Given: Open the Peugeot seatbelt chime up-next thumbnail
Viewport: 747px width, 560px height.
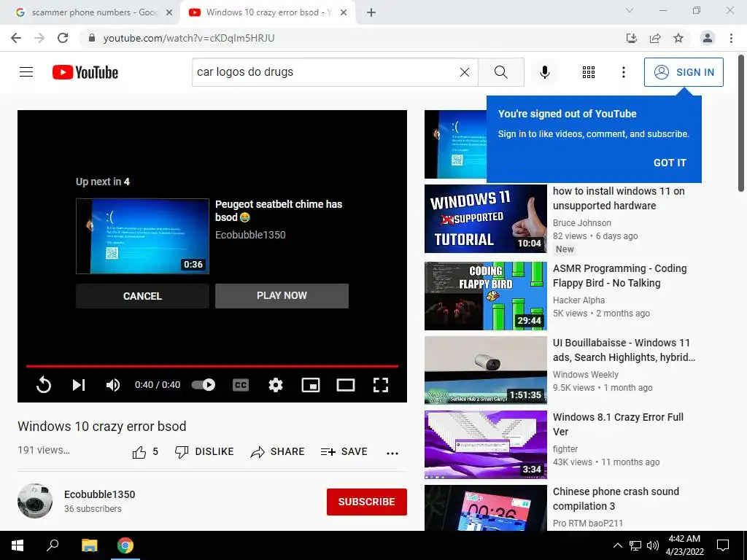Looking at the screenshot, I should coord(142,236).
